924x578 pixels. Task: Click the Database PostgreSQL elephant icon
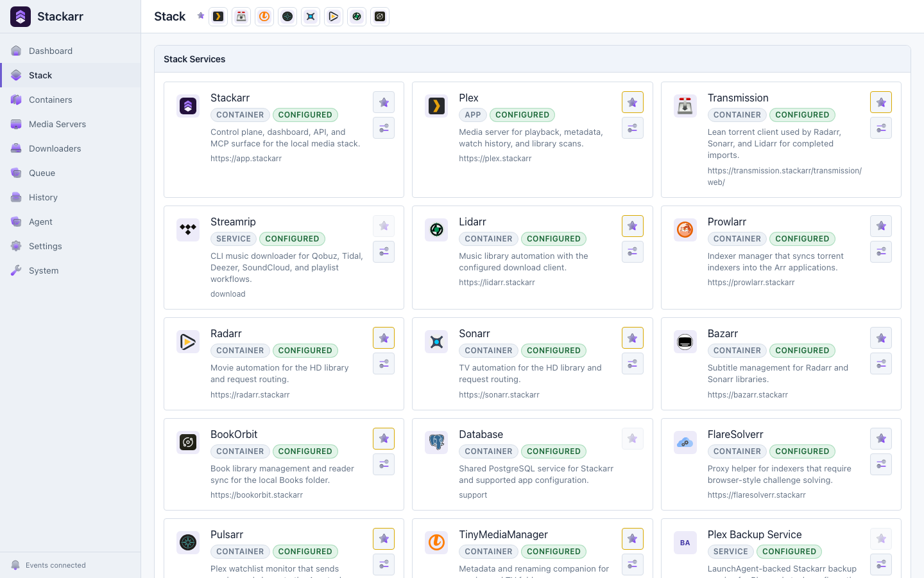436,442
